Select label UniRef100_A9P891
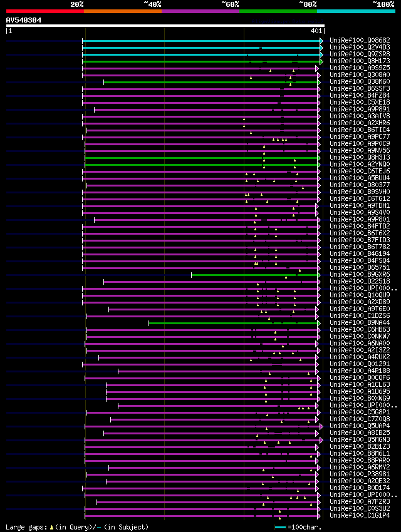The width and height of the screenshot is (401, 532). pyautogui.click(x=360, y=110)
